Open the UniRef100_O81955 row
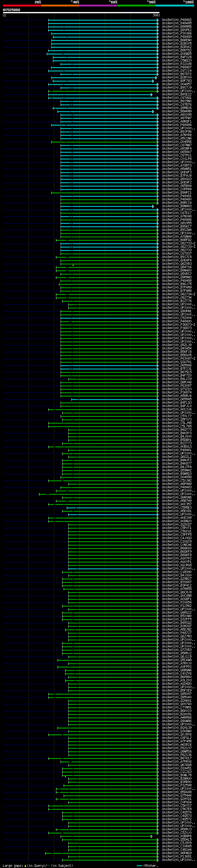 [x=176, y=223]
